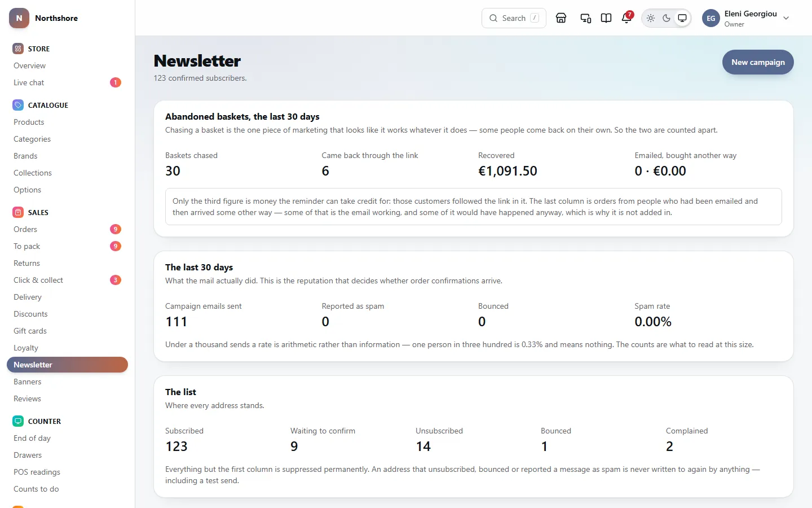
Task: Click the Recovered value €1,091.50
Action: [507, 171]
